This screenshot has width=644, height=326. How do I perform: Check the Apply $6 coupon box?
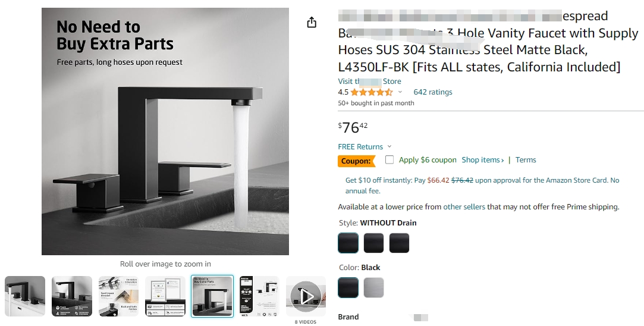[x=389, y=160]
